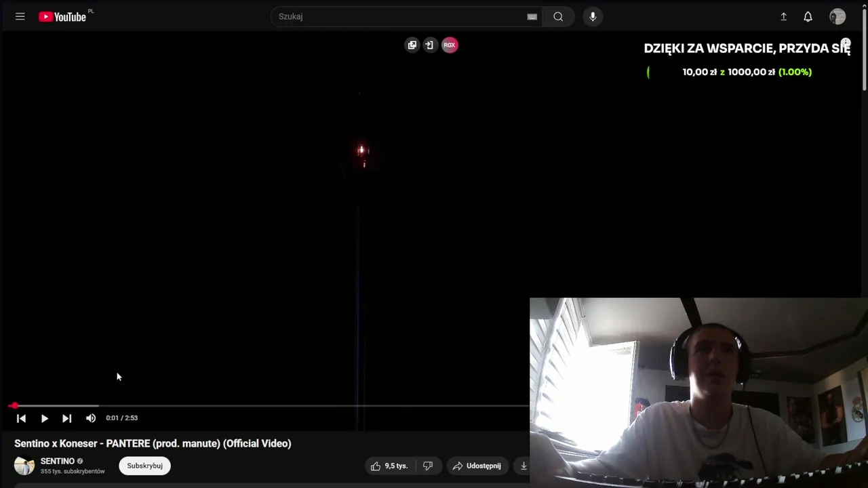Go to the YouTube home logo

62,17
